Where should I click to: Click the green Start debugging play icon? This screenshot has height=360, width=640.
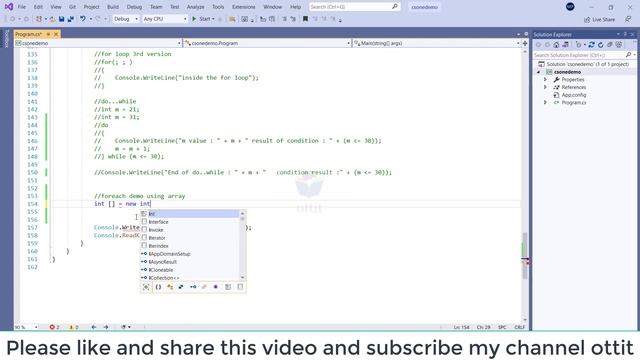click(x=194, y=19)
